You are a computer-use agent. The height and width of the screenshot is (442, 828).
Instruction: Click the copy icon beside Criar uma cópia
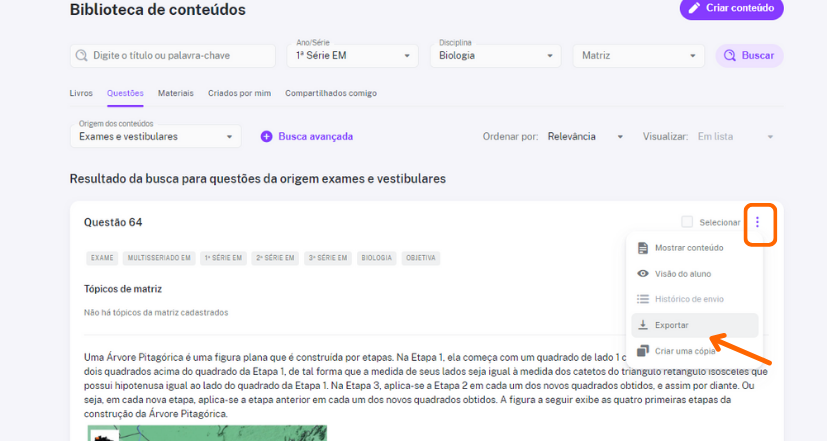(643, 351)
